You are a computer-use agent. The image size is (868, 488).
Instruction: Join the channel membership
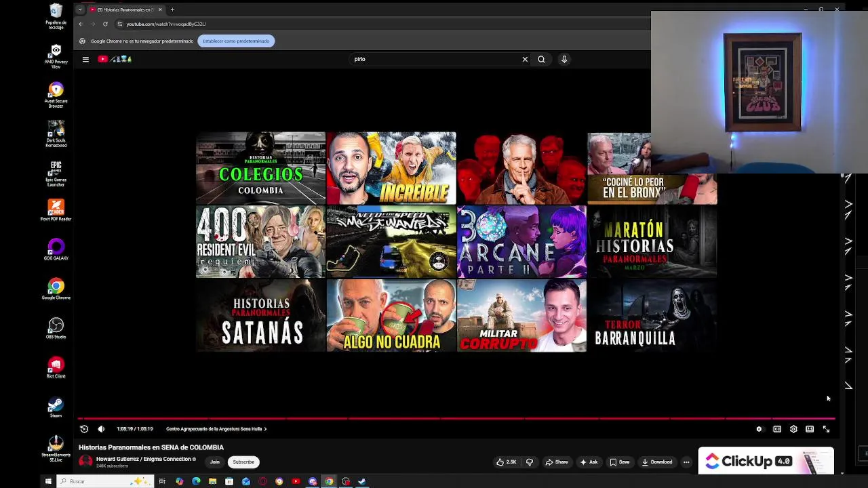215,462
